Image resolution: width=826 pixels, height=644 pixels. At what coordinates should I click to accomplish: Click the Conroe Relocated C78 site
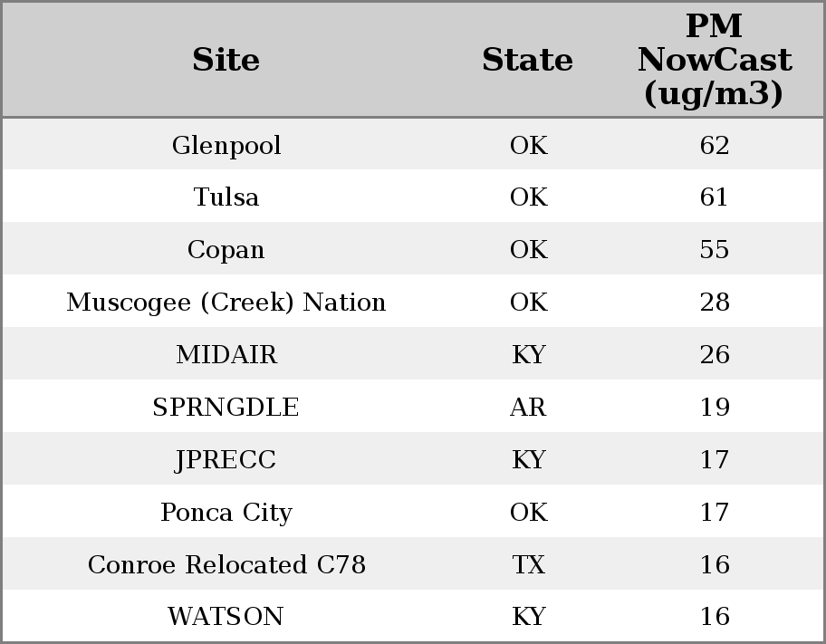(226, 565)
